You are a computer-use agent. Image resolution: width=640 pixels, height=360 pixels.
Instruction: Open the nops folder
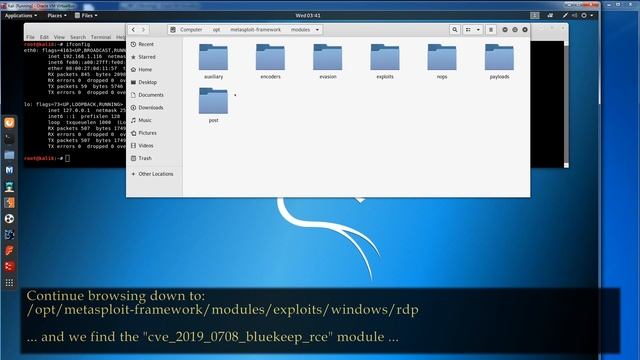click(442, 61)
